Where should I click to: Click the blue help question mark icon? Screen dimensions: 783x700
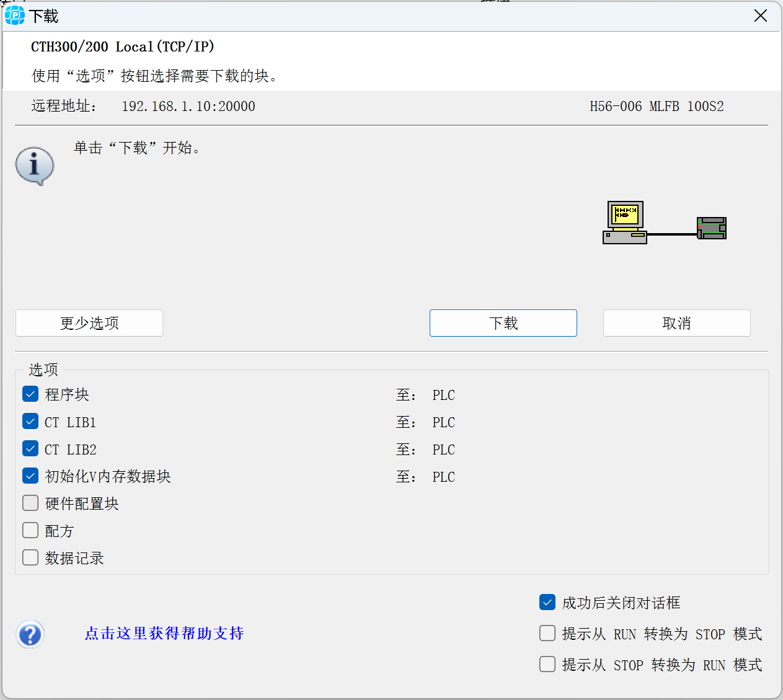(30, 634)
